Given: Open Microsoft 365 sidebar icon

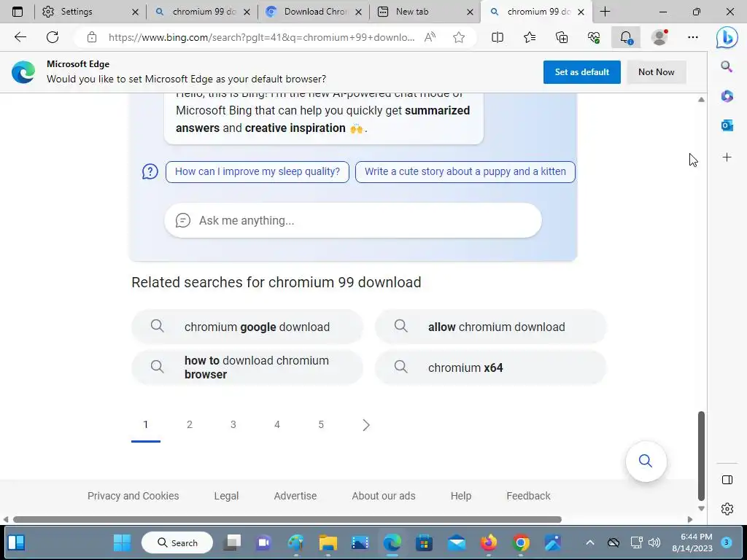Looking at the screenshot, I should point(727,96).
